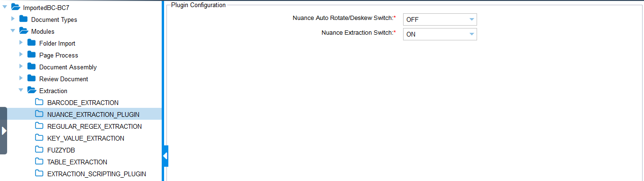Select KEY_VALUE_EXTRACTION plugin
Image resolution: width=644 pixels, height=181 pixels.
pos(86,138)
